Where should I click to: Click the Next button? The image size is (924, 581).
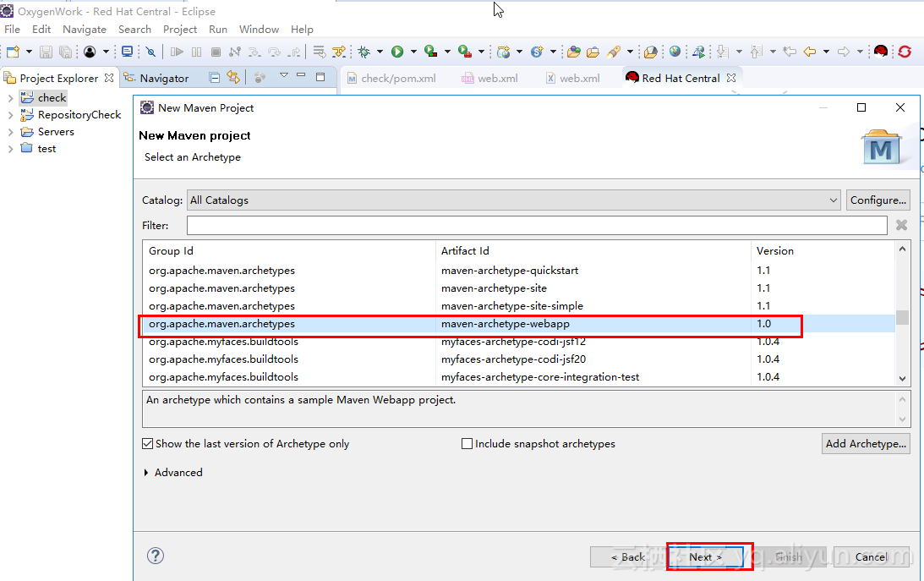coord(705,556)
